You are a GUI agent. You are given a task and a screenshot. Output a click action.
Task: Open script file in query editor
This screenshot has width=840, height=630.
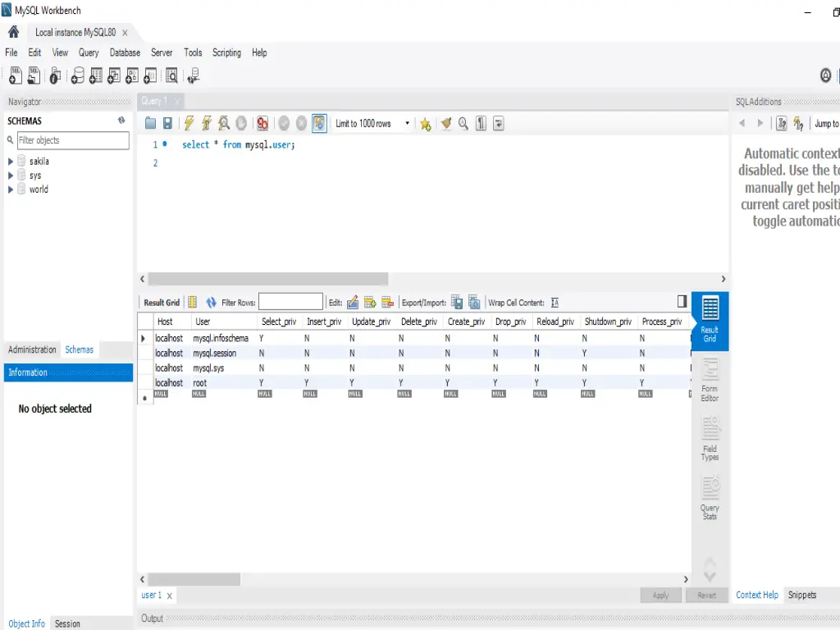151,124
